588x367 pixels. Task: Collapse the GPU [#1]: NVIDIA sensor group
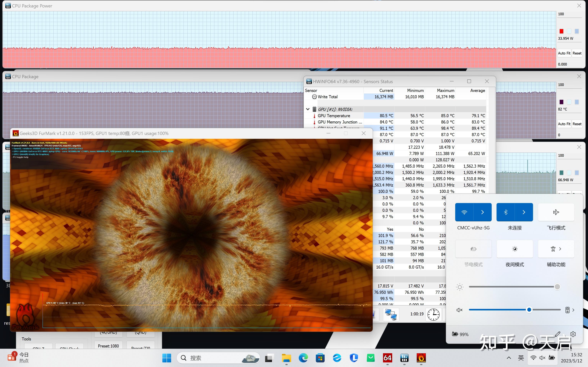[308, 109]
